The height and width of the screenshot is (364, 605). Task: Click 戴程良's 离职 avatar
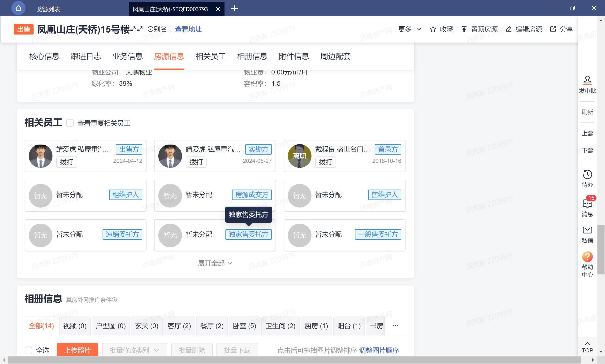pos(299,156)
